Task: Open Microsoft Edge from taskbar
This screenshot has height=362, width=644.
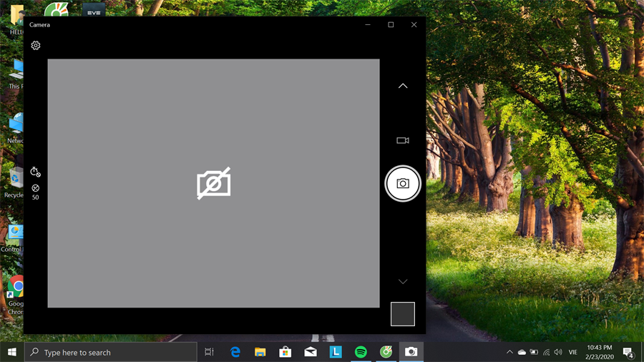Action: tap(235, 352)
